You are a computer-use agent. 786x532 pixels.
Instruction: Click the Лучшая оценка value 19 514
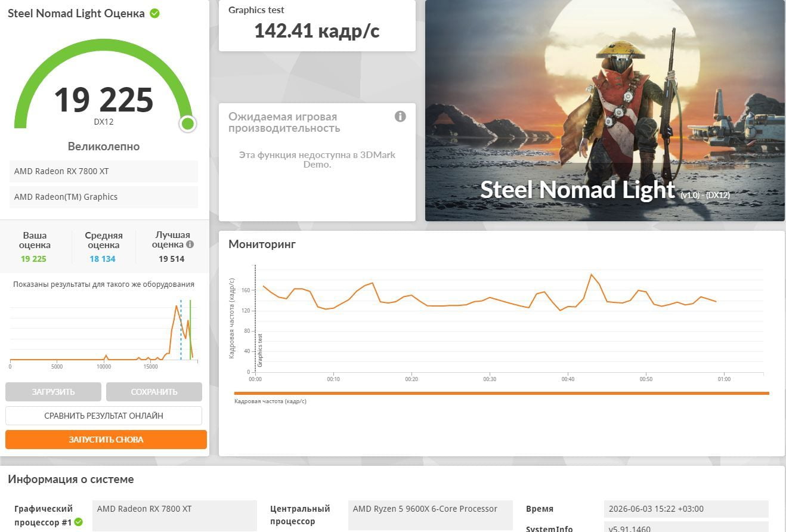click(x=172, y=259)
